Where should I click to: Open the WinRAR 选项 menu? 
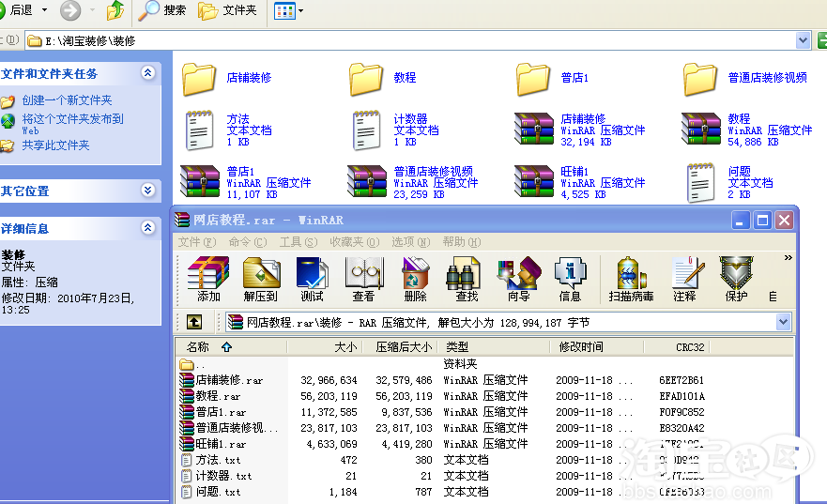coord(408,242)
